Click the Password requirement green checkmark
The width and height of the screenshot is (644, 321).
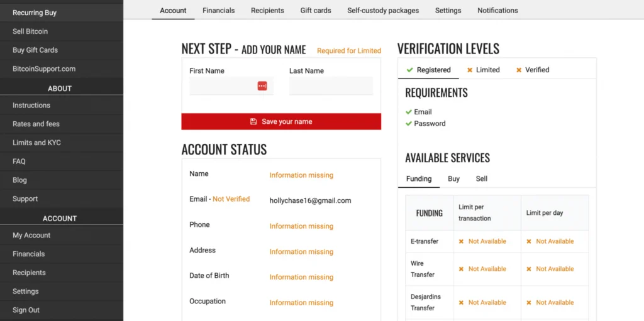409,123
